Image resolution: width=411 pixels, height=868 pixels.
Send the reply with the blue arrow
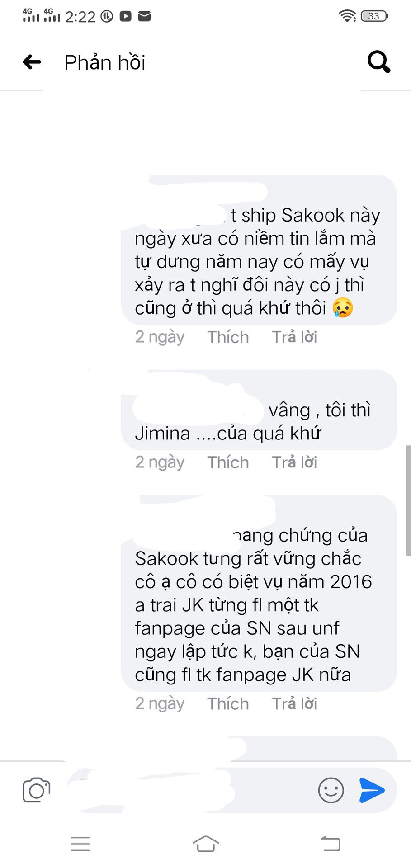[372, 790]
